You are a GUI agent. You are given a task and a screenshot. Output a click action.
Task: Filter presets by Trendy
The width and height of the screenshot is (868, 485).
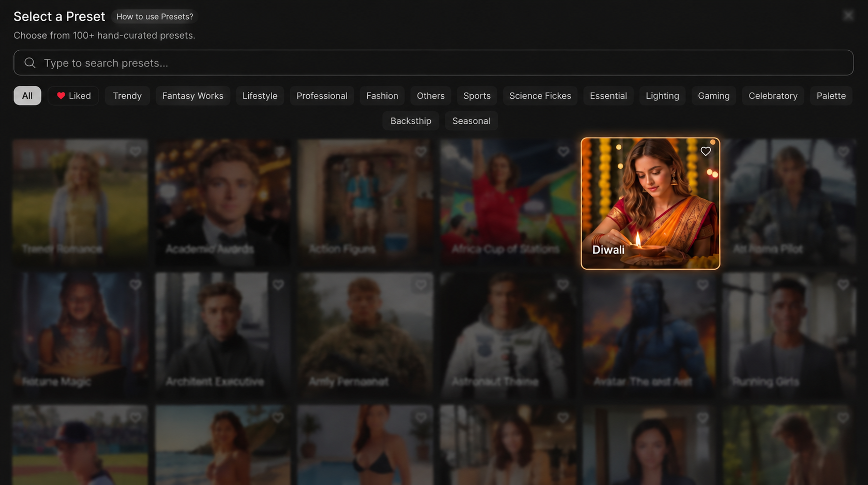[x=127, y=96]
